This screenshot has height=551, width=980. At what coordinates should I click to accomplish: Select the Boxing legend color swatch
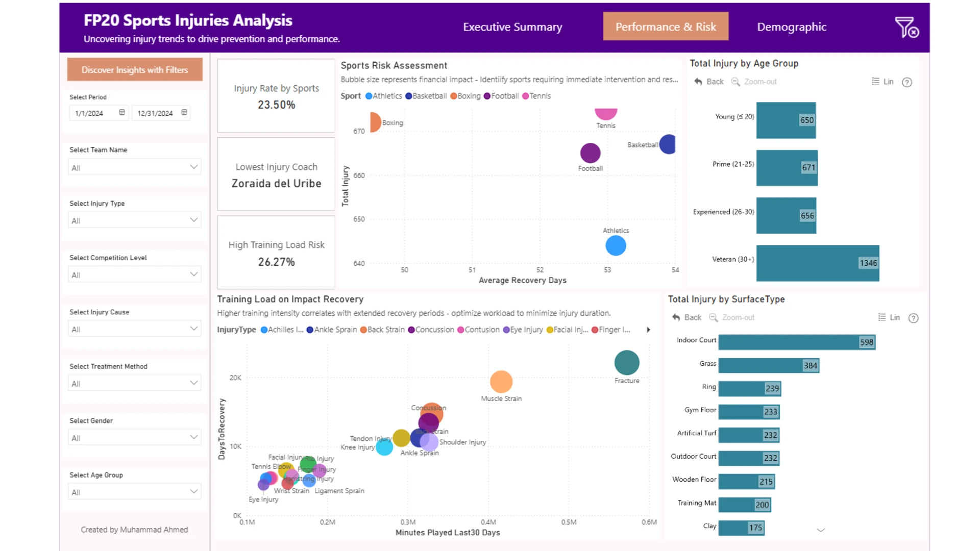click(x=453, y=96)
